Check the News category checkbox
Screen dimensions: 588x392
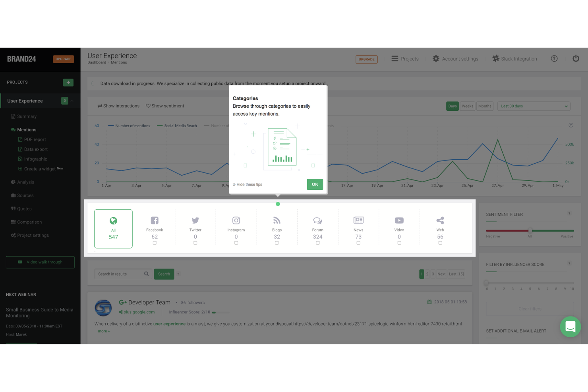coord(358,242)
